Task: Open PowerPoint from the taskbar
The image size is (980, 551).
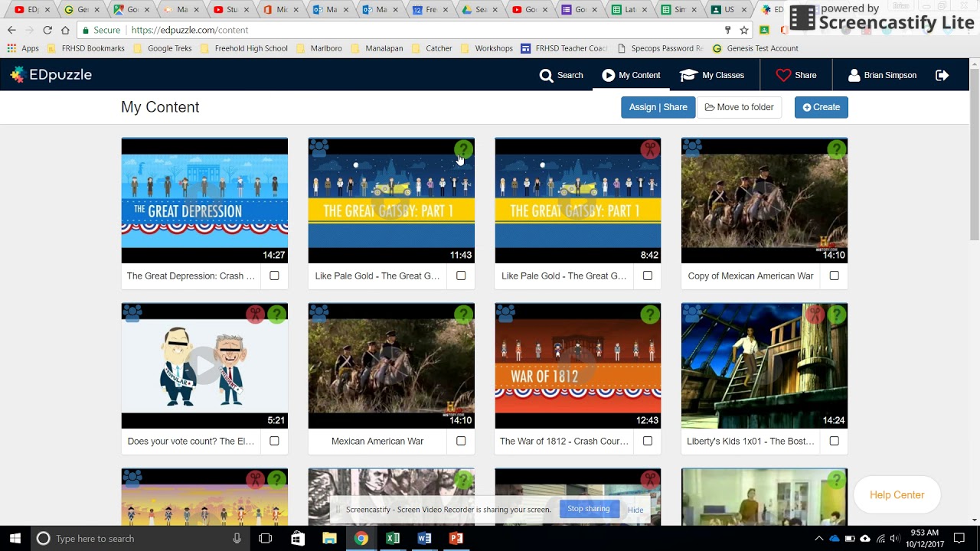Action: 456,539
